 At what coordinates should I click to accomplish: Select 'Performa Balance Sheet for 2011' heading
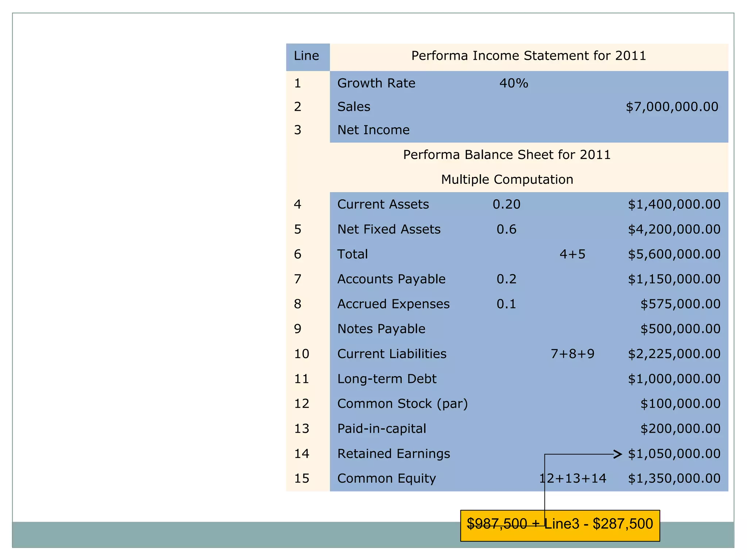[x=507, y=155]
